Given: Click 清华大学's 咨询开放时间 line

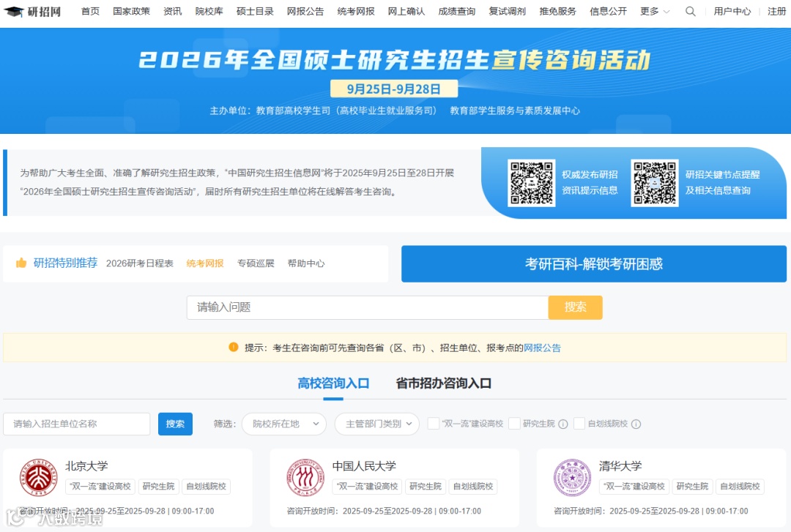Looking at the screenshot, I should coord(651,511).
